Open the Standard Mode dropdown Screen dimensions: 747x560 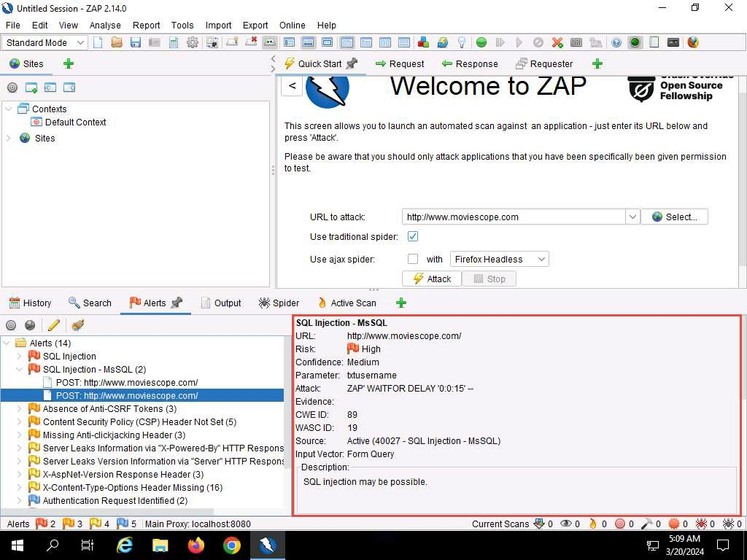(45, 42)
